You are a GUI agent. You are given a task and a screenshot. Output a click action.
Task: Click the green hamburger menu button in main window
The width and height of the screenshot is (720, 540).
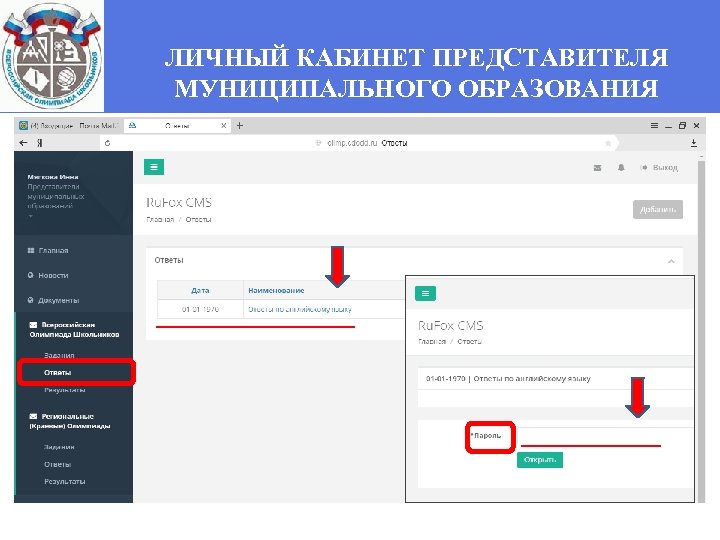tap(154, 167)
